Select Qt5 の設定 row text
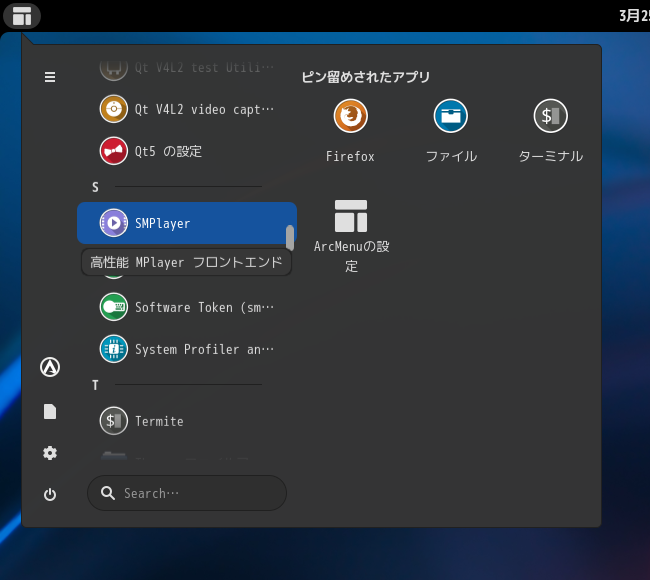 pyautogui.click(x=168, y=151)
